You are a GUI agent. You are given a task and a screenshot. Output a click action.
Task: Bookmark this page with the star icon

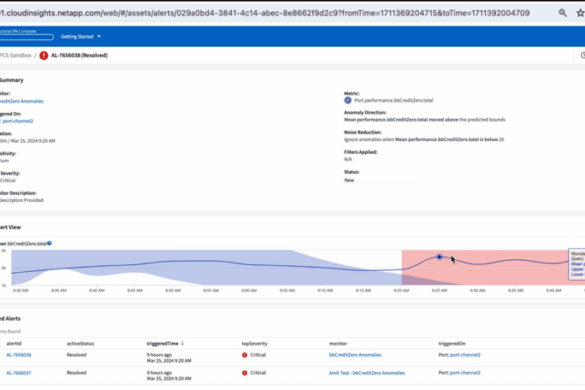tap(581, 13)
